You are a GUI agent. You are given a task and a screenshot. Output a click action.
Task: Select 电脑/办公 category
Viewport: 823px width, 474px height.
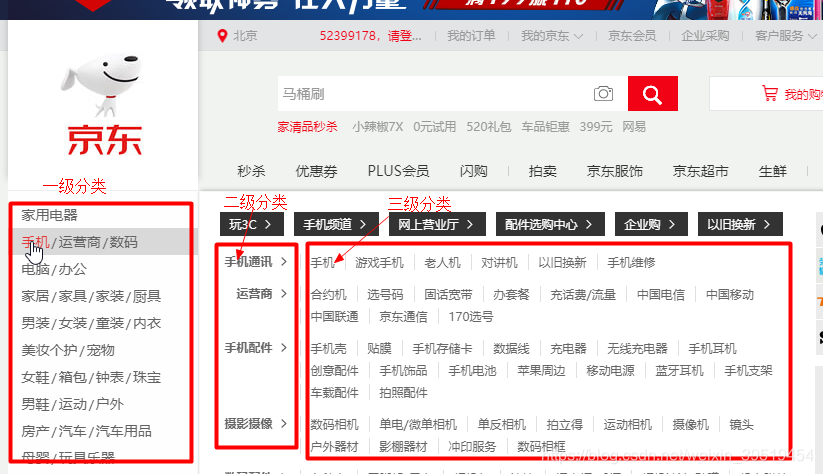54,269
